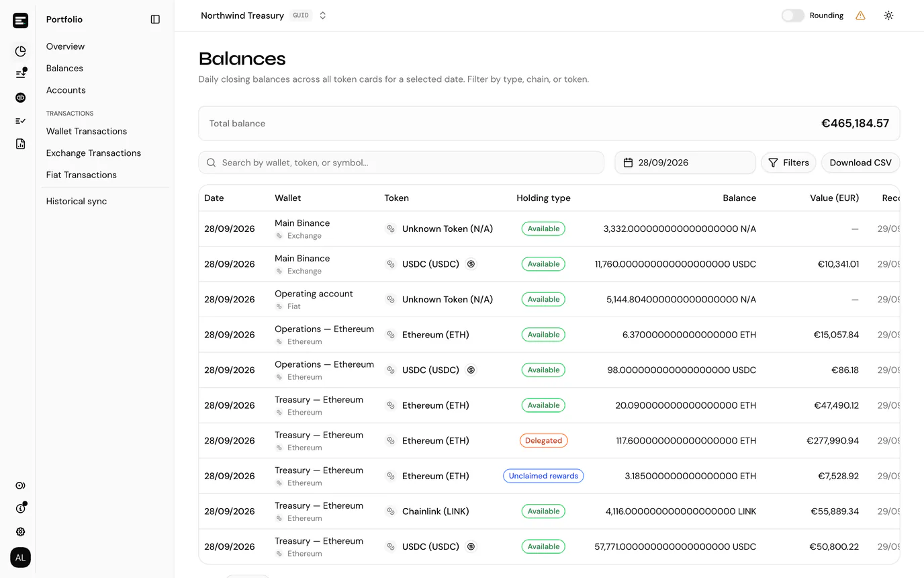
Task: Focus the wallet, token, or symbol search field
Action: pyautogui.click(x=401, y=163)
